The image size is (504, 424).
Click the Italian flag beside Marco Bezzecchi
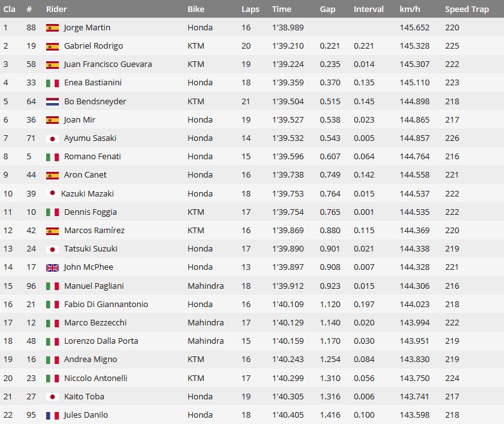52,323
